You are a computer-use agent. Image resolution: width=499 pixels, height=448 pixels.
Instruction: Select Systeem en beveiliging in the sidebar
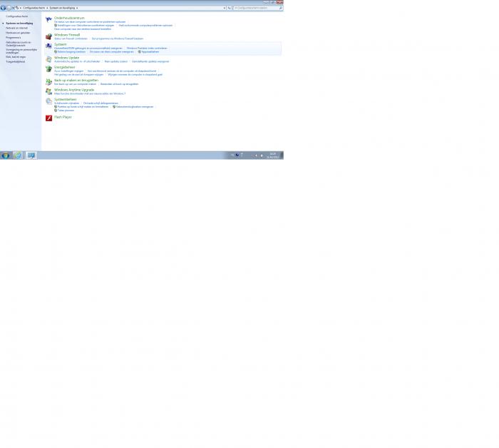pyautogui.click(x=19, y=24)
